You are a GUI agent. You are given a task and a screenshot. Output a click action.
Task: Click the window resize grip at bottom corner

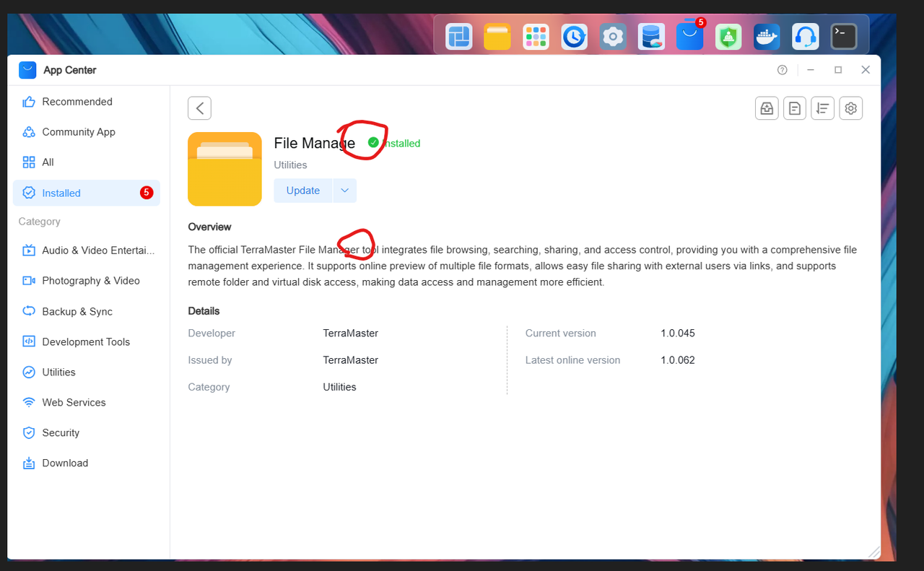click(873, 552)
